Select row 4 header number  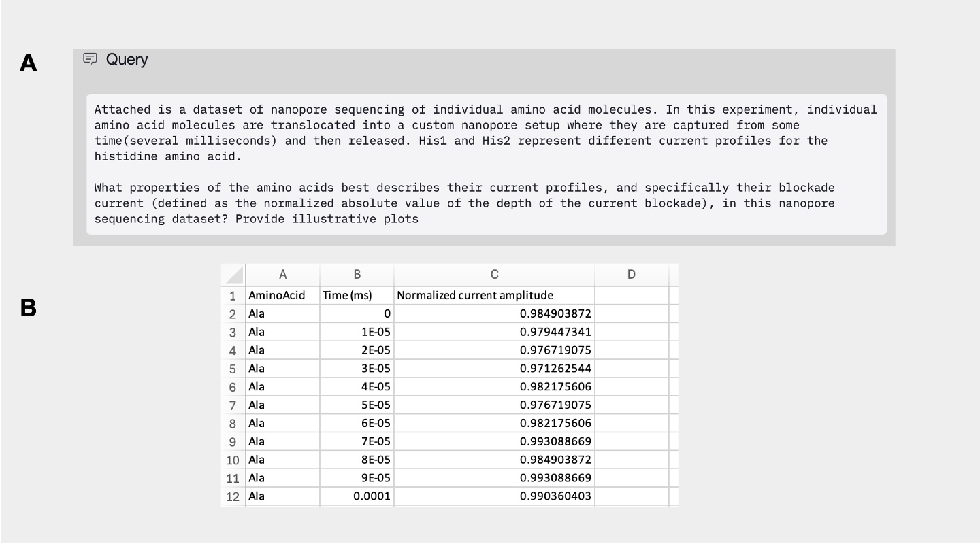[x=233, y=351]
